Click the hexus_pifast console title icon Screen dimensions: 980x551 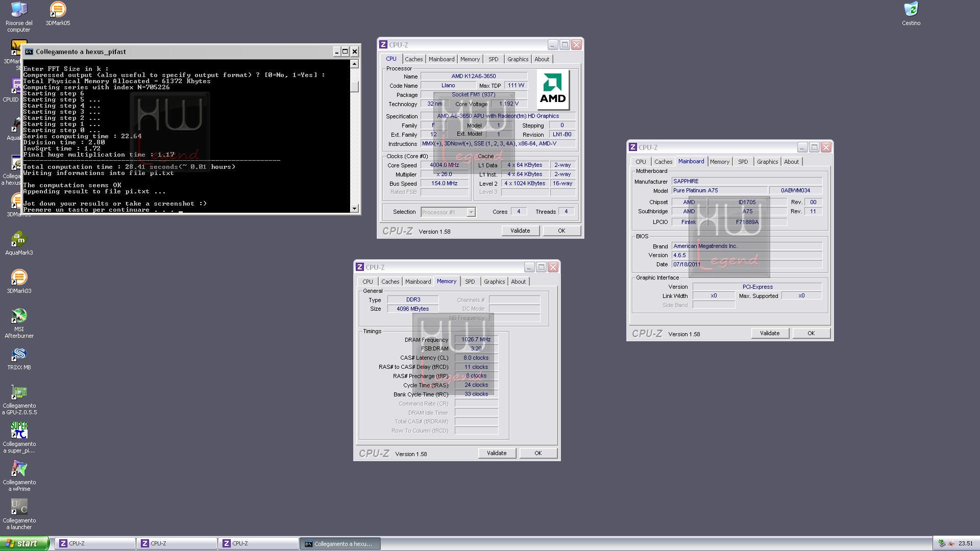(29, 52)
